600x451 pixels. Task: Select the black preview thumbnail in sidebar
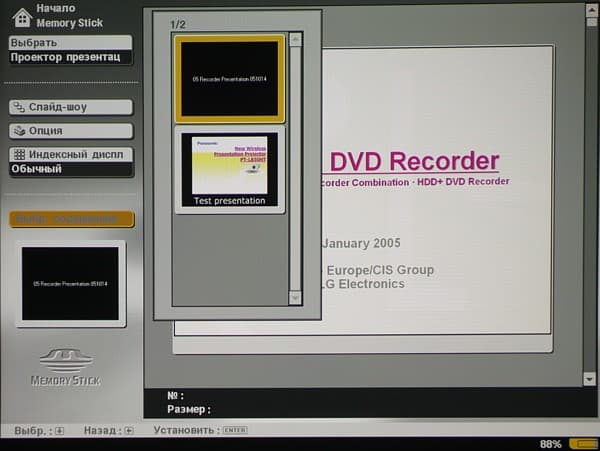[x=70, y=283]
